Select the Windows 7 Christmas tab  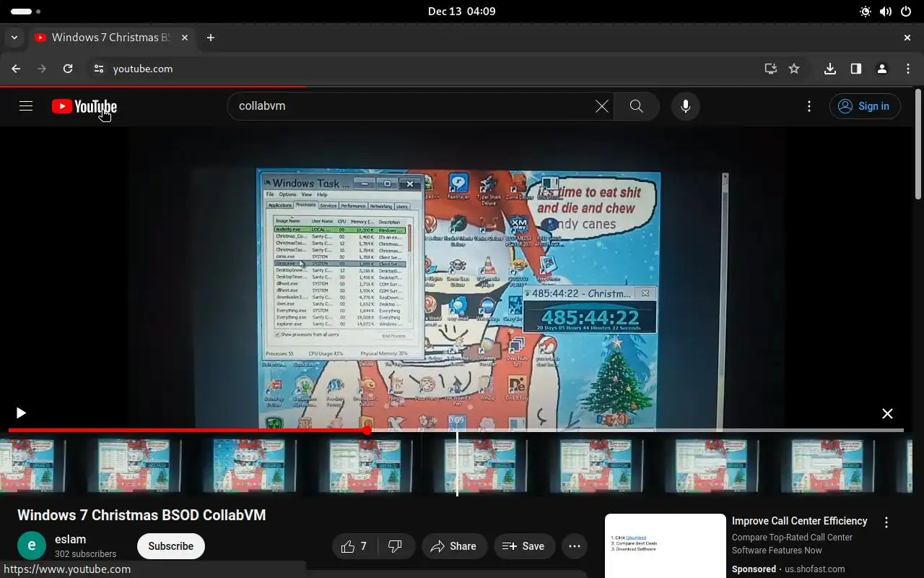click(x=111, y=38)
